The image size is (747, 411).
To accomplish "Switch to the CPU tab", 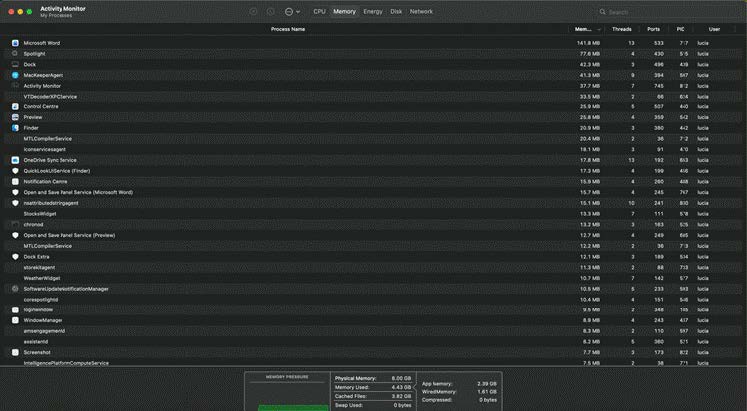I will pyautogui.click(x=320, y=11).
